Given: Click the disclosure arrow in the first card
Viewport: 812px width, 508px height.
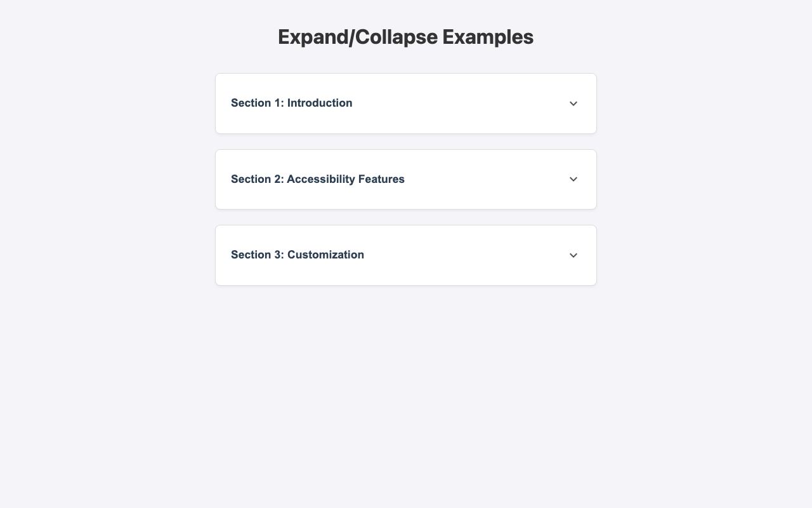Looking at the screenshot, I should tap(573, 103).
